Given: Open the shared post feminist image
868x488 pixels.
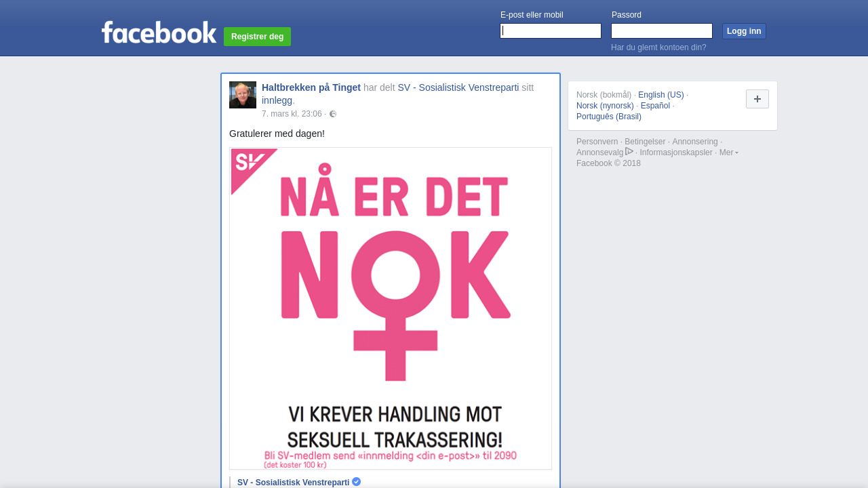Looking at the screenshot, I should [391, 308].
